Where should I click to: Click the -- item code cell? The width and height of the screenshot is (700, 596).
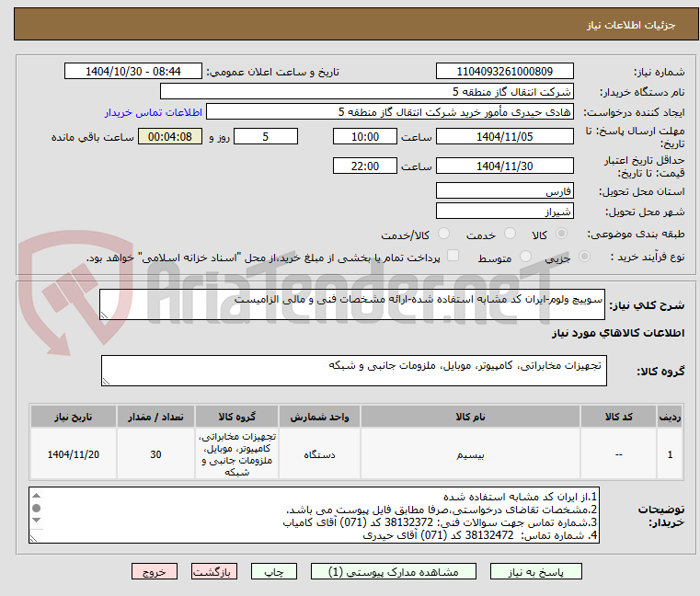pos(618,454)
